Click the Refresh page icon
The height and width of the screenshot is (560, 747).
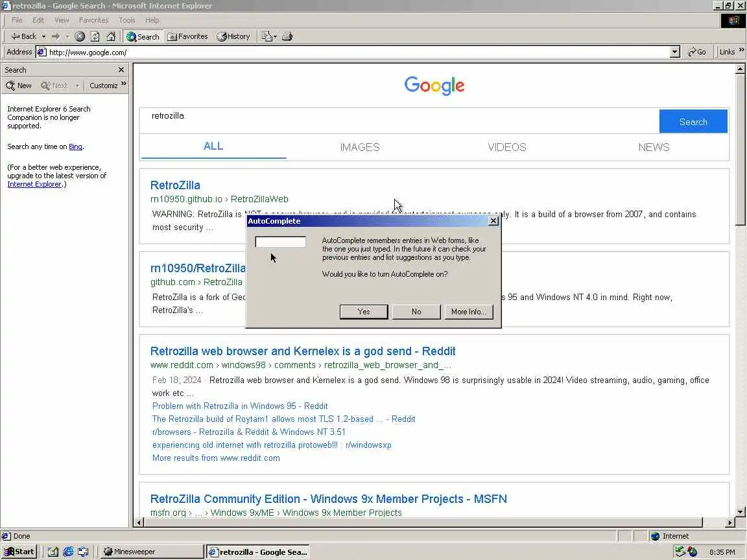point(95,36)
